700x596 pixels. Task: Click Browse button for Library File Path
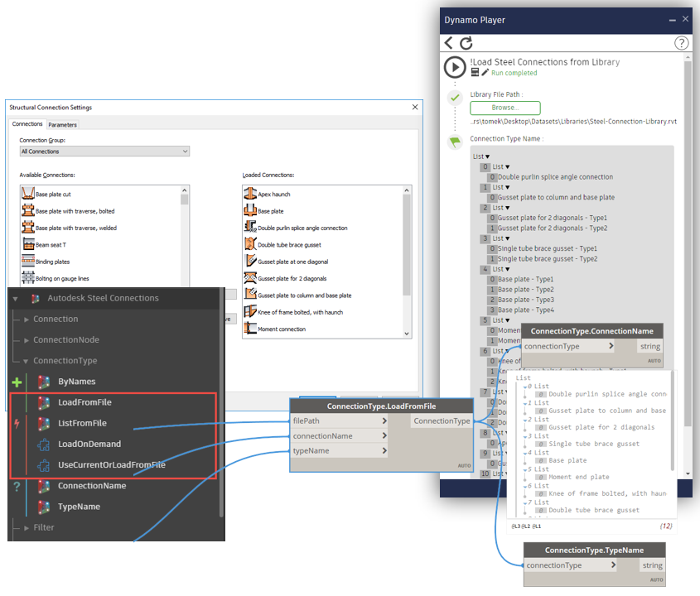tap(504, 108)
